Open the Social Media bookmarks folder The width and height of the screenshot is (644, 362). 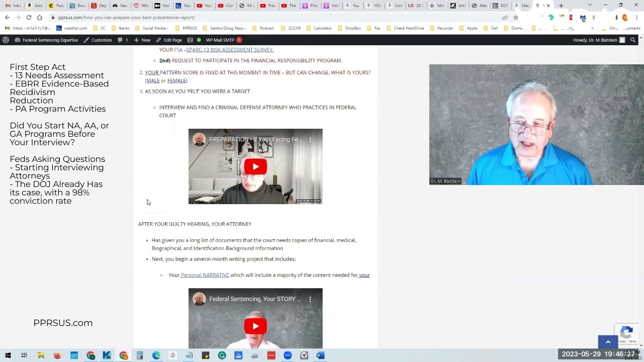[152, 28]
